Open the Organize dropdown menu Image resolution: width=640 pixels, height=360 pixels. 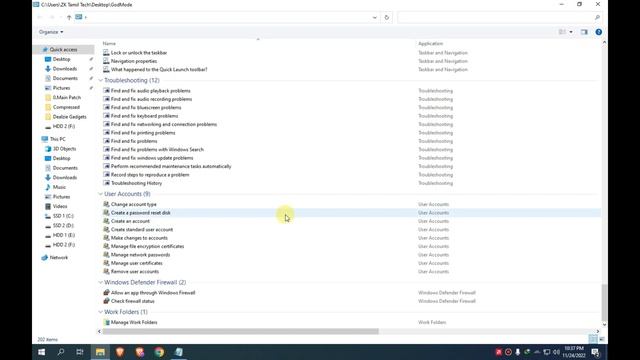51,32
